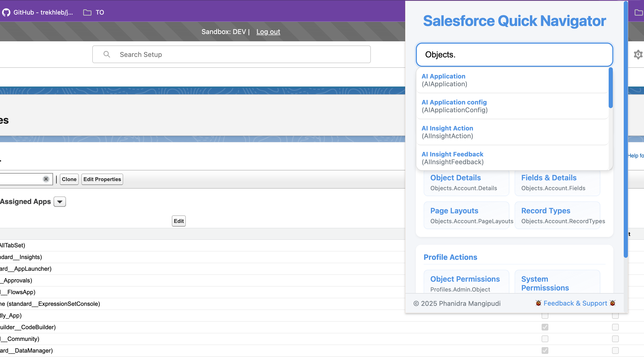This screenshot has height=357, width=644.
Task: Open the GitHub trekhleb bookmark
Action: 38,12
